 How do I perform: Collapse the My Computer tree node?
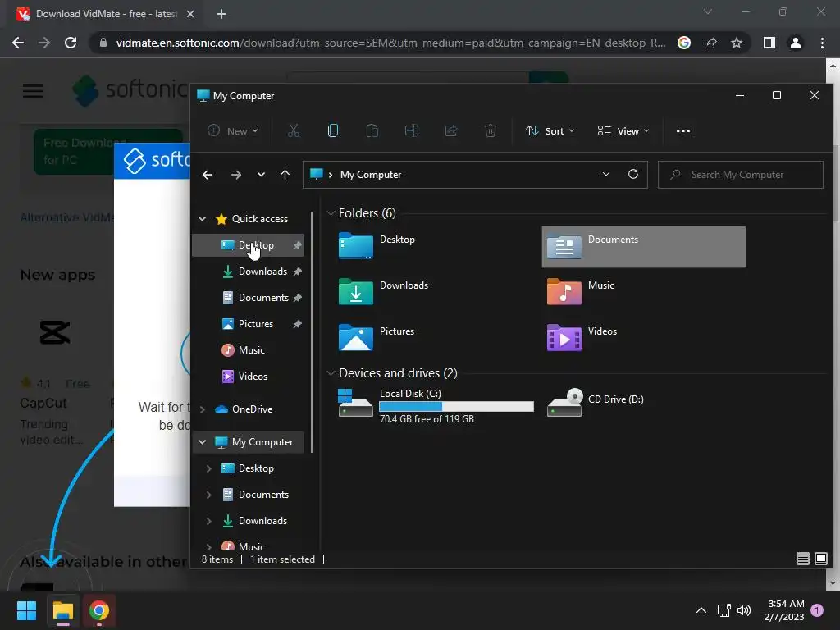pyautogui.click(x=202, y=442)
